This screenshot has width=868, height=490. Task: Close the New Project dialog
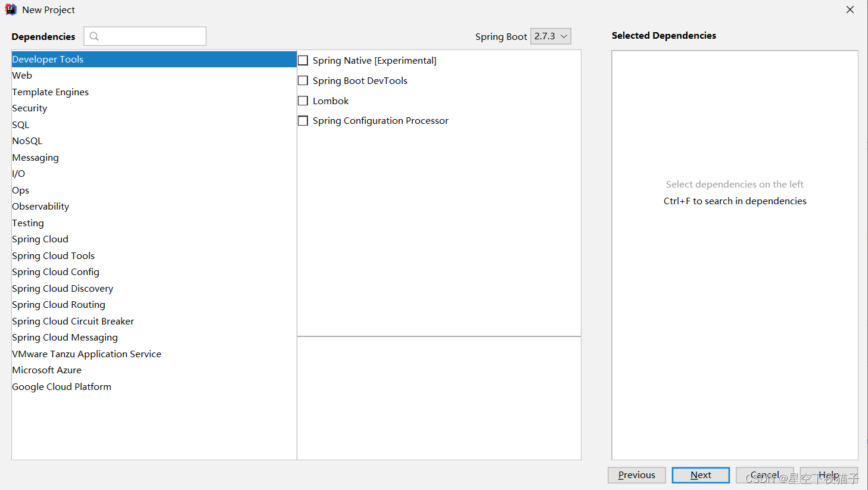850,10
